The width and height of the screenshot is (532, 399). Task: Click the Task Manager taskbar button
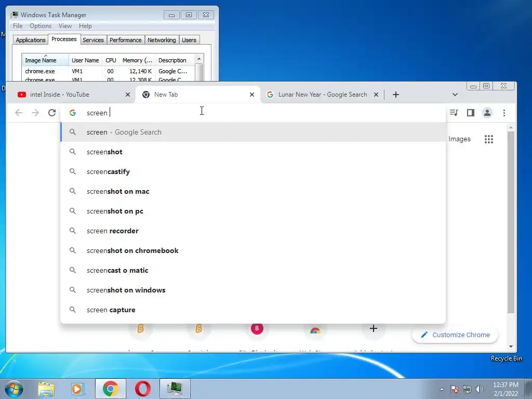tap(175, 389)
